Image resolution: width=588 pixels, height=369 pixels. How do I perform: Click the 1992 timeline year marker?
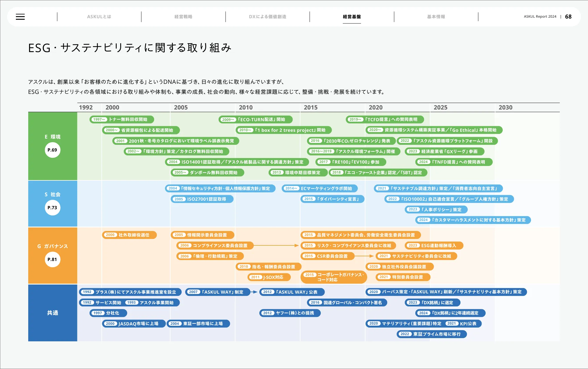point(86,107)
